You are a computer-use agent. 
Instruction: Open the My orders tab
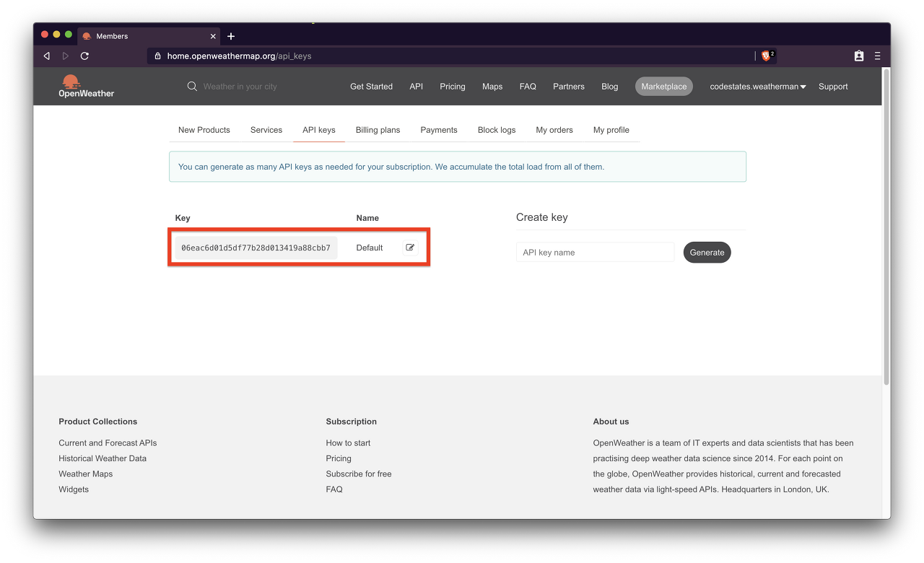pyautogui.click(x=554, y=130)
